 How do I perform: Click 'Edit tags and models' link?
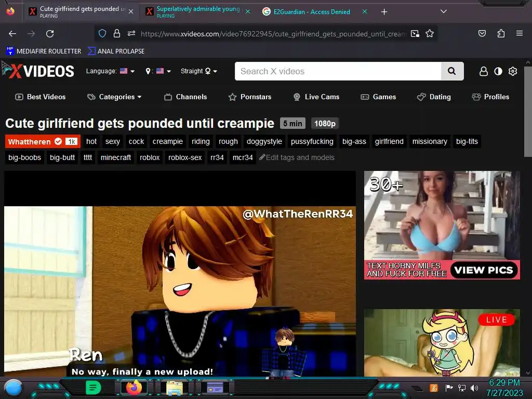(x=297, y=157)
